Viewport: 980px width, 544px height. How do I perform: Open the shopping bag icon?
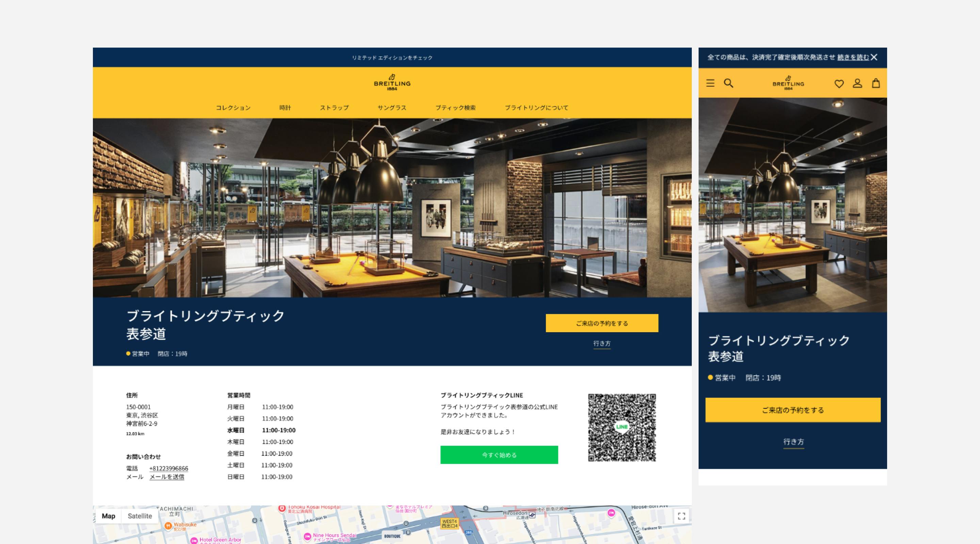click(x=876, y=83)
